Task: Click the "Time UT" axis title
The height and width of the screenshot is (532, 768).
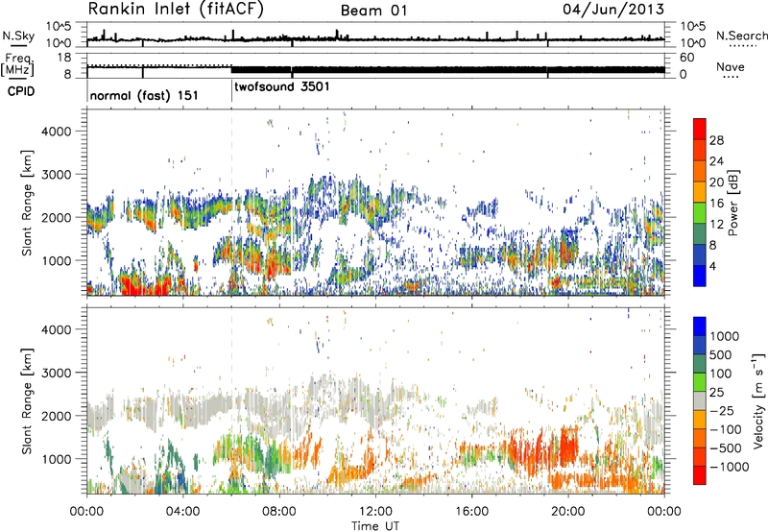Action: (x=375, y=526)
